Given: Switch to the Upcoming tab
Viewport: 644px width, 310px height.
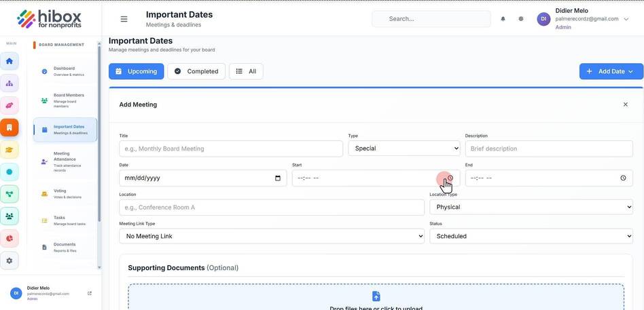Looking at the screenshot, I should pyautogui.click(x=136, y=71).
